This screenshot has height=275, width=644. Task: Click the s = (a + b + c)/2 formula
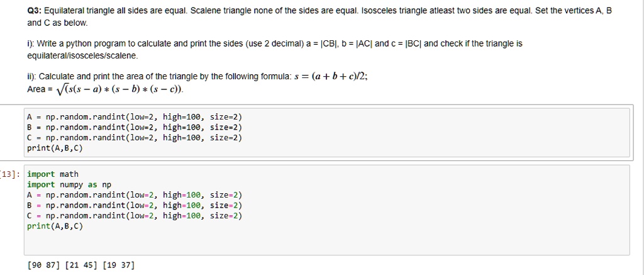pos(331,76)
